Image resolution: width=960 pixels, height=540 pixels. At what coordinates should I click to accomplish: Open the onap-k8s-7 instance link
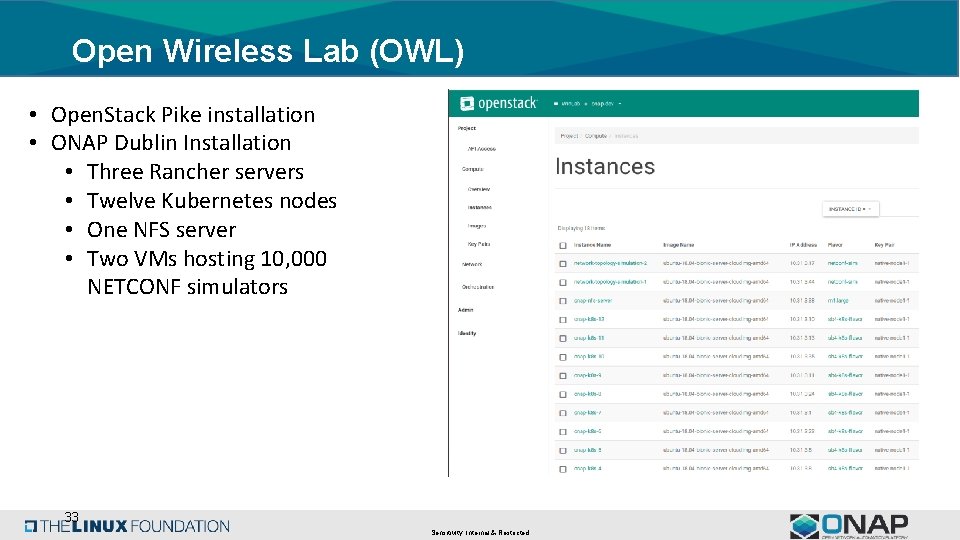[x=587, y=413]
